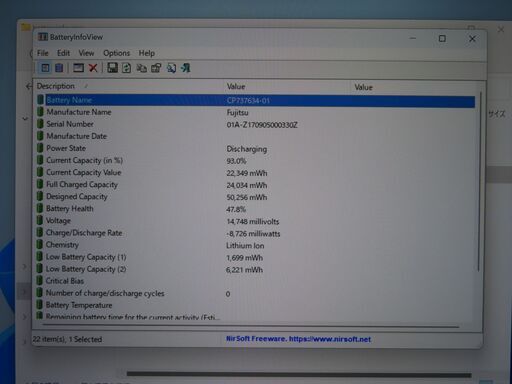
Task: Click the battery icon beside Battery Temperature
Action: (x=39, y=305)
